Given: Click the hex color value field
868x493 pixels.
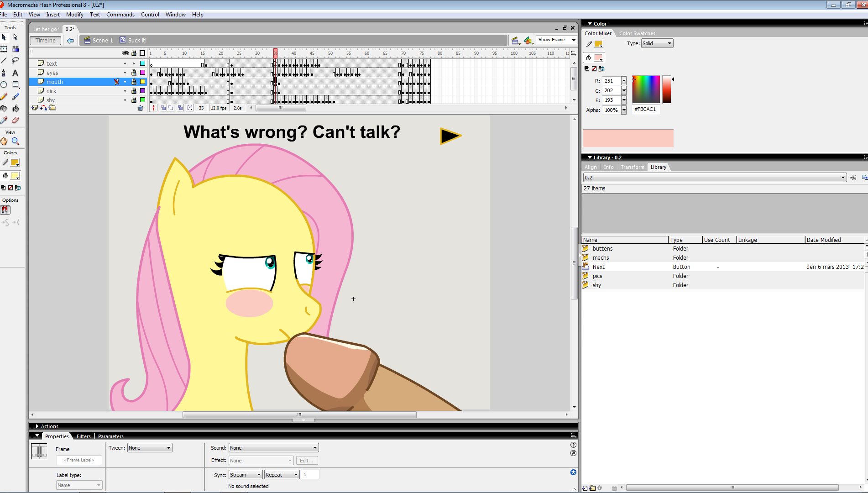Looking at the screenshot, I should pyautogui.click(x=646, y=110).
